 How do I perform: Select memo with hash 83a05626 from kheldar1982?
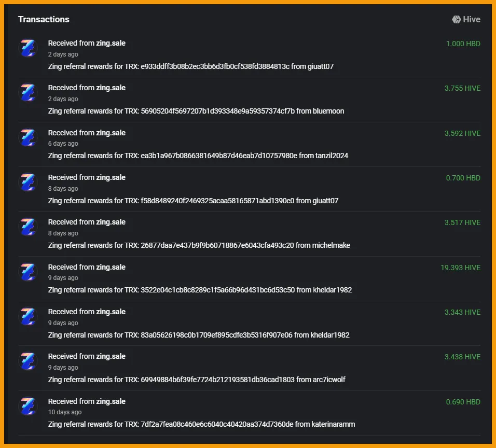coord(199,335)
